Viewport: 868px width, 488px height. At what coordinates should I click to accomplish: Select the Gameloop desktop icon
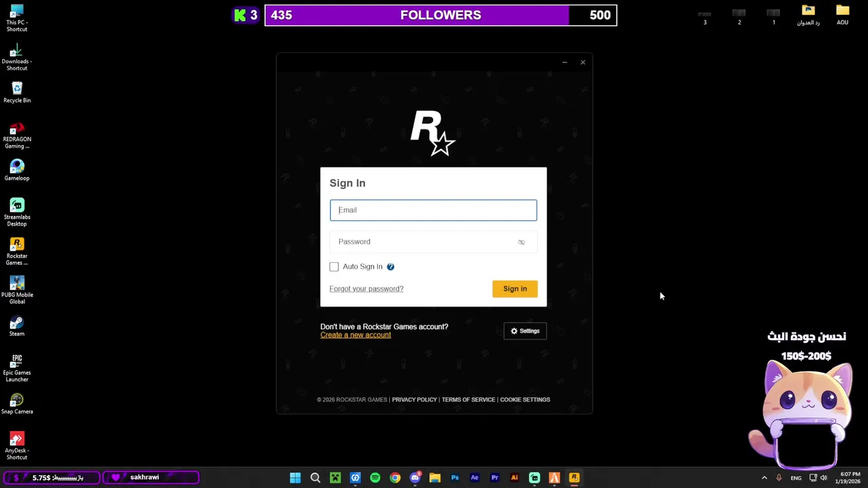click(x=17, y=171)
